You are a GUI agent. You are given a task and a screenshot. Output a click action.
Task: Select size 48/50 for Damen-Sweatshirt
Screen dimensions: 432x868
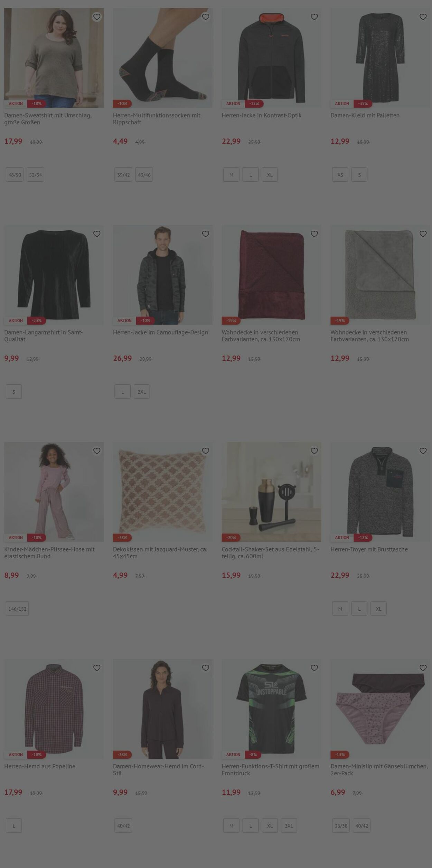(15, 175)
